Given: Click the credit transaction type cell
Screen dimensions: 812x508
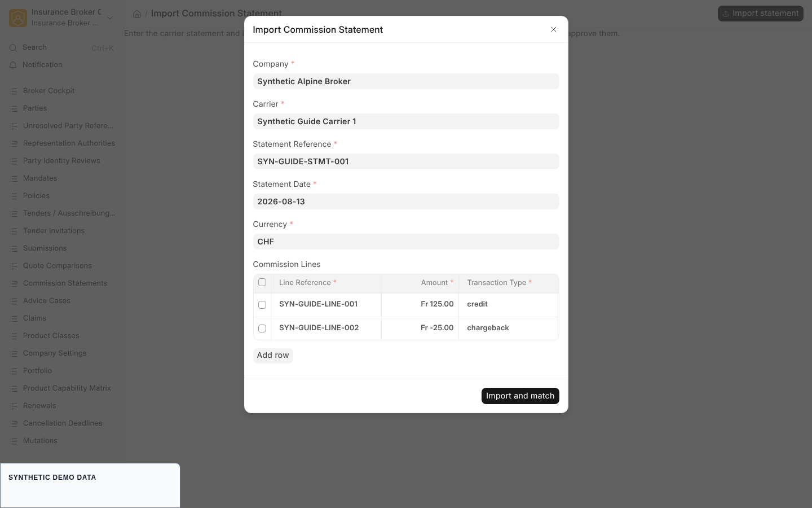Looking at the screenshot, I should point(509,304).
